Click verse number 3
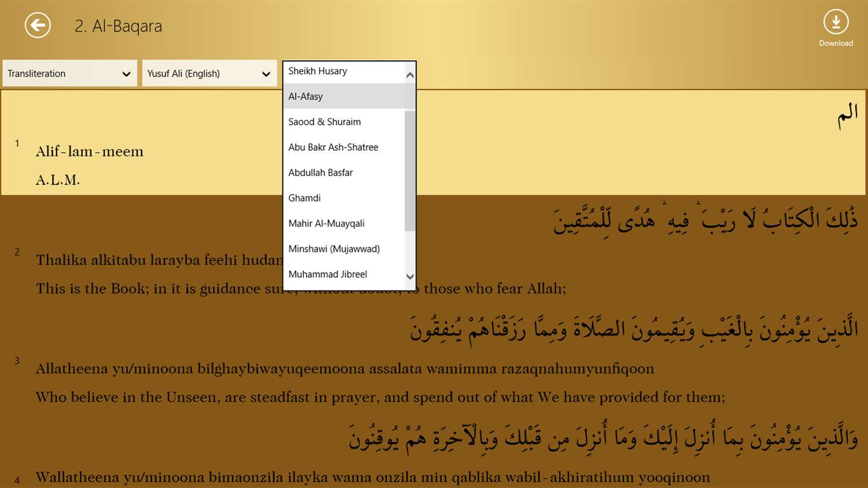Image resolution: width=868 pixels, height=488 pixels. pyautogui.click(x=17, y=360)
